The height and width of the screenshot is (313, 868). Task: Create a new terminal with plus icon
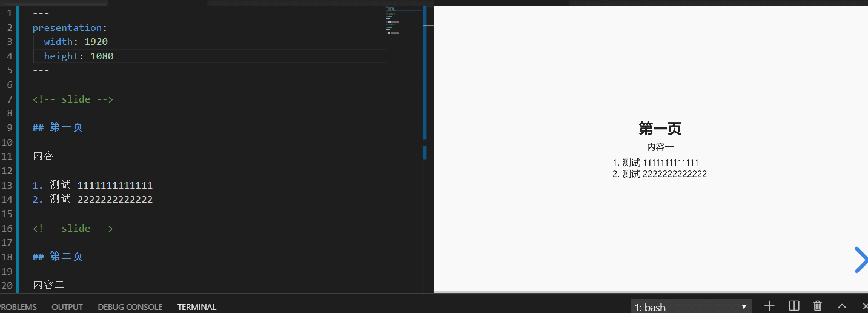coord(769,306)
